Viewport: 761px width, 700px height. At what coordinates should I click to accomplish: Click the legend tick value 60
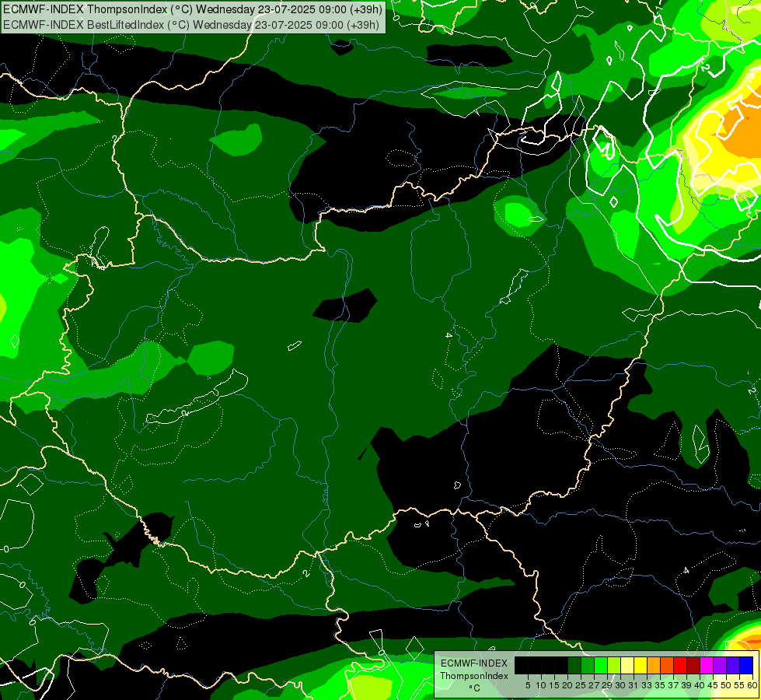tap(752, 685)
